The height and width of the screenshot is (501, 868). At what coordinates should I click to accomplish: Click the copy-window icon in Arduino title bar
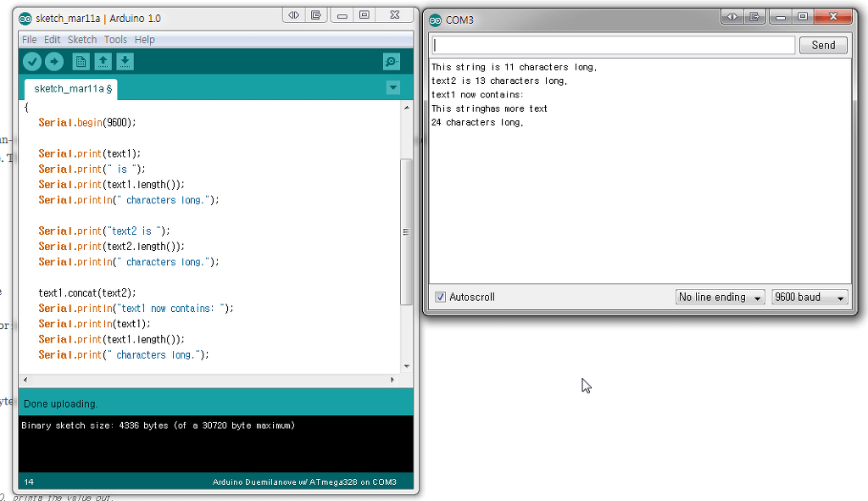[x=316, y=15]
